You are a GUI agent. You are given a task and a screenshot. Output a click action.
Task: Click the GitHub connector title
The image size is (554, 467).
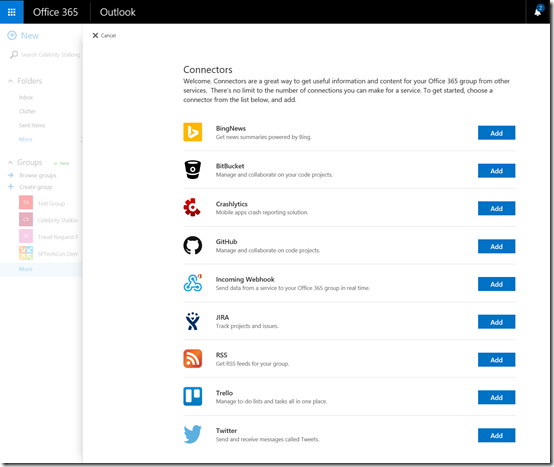click(226, 242)
